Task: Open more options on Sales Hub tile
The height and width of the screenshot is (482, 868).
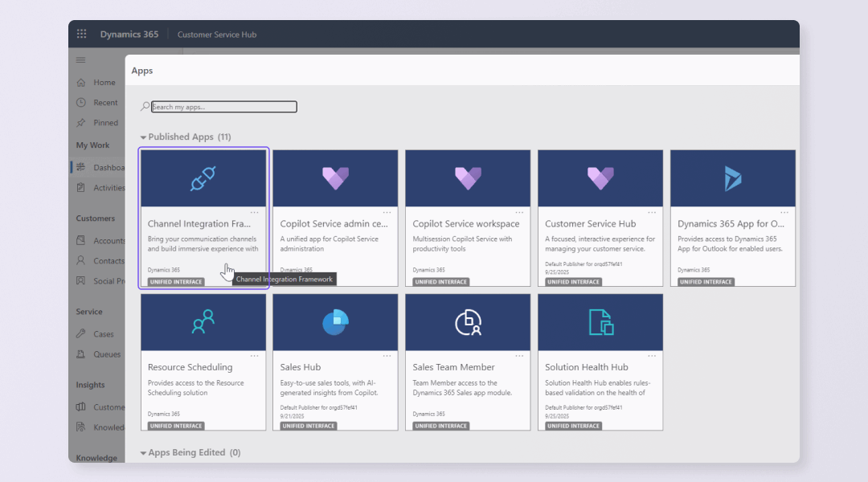Action: [387, 356]
